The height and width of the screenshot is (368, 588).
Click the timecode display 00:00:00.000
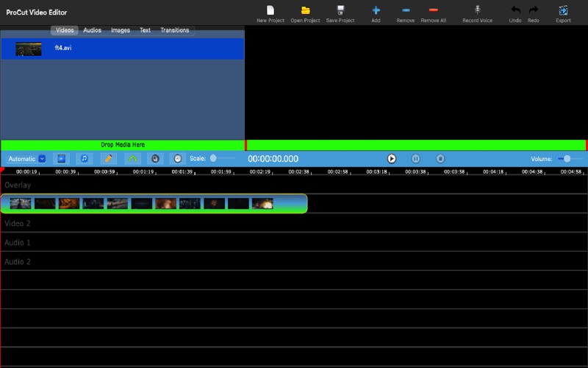(273, 159)
